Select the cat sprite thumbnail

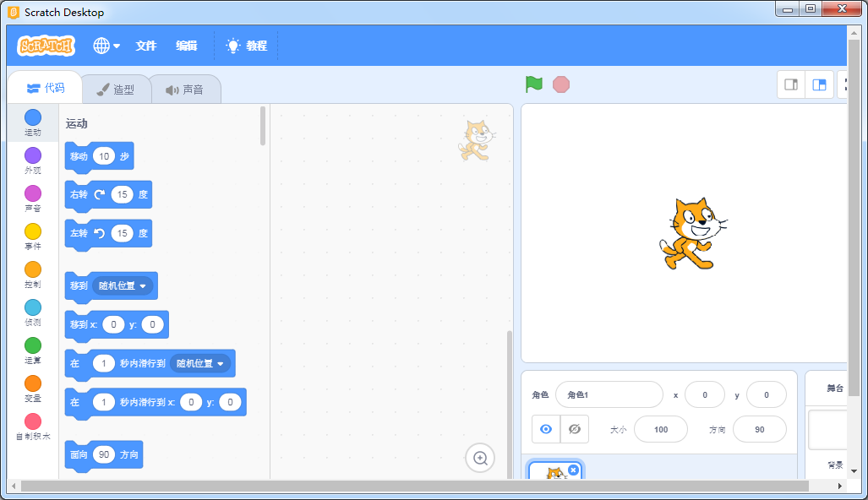click(554, 472)
